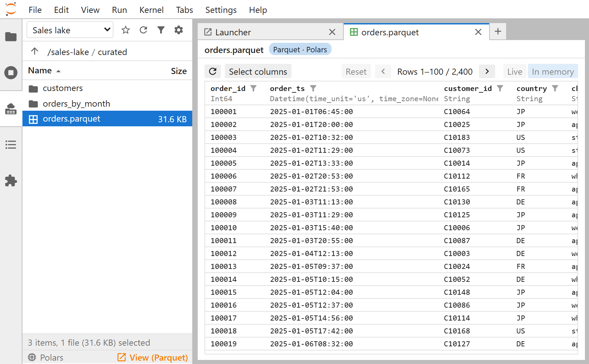Filter the customer_id column

[x=500, y=88]
